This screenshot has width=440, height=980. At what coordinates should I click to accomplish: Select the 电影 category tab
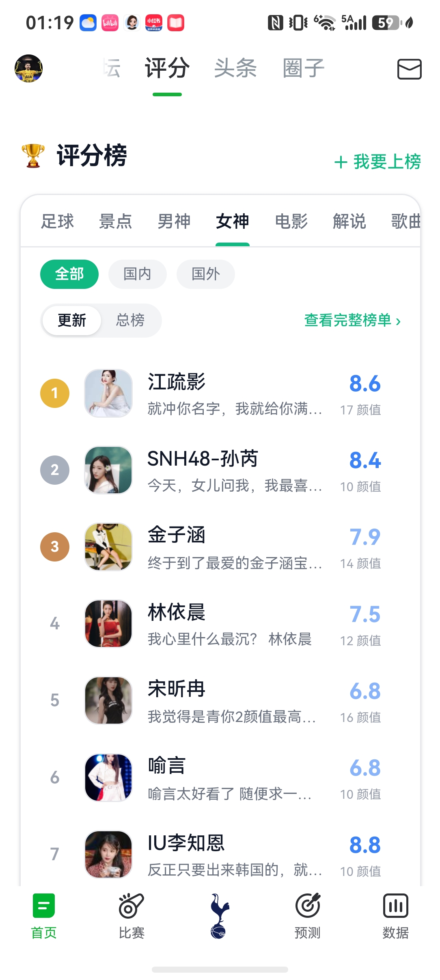click(291, 221)
